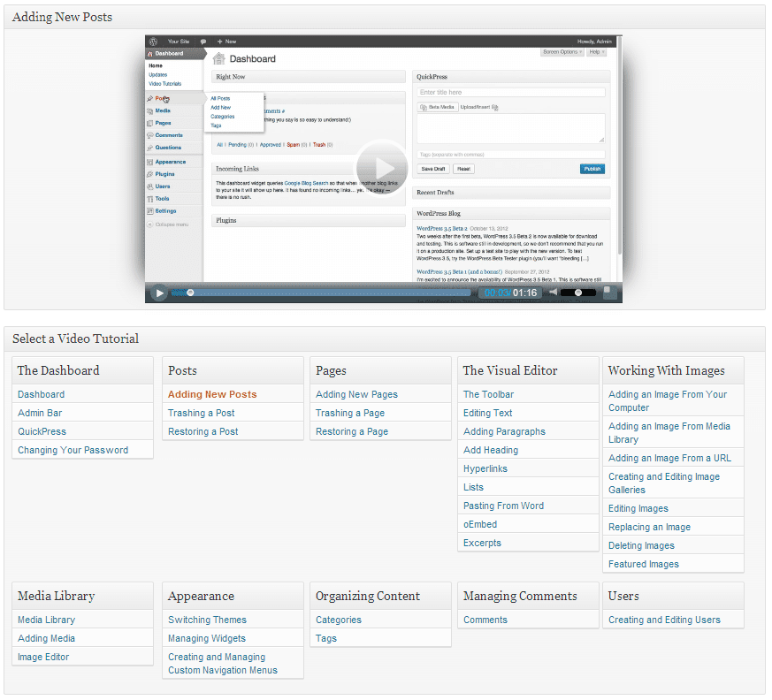Open the Lists tutorial
Viewport: 772px width, 700px height.
tap(473, 488)
